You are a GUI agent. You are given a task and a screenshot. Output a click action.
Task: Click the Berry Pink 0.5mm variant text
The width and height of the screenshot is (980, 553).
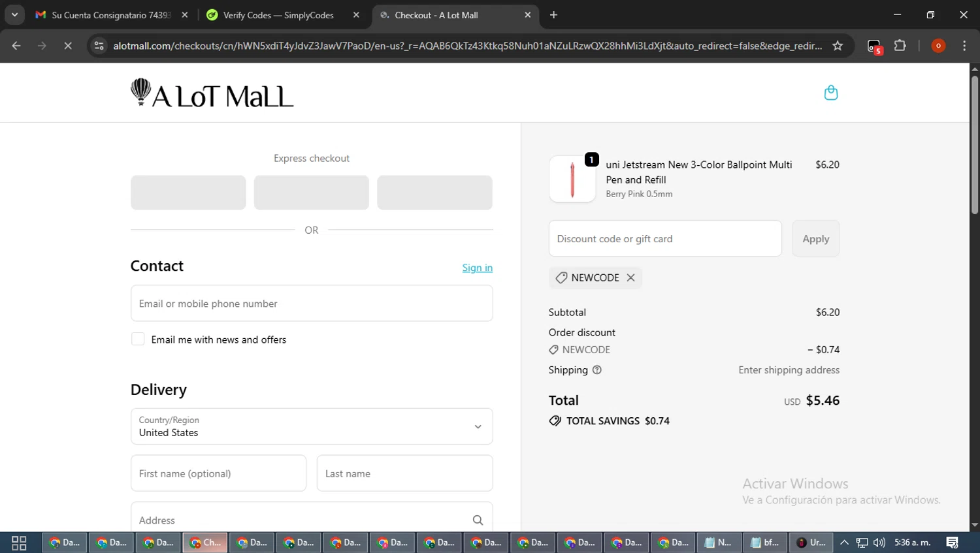(639, 194)
